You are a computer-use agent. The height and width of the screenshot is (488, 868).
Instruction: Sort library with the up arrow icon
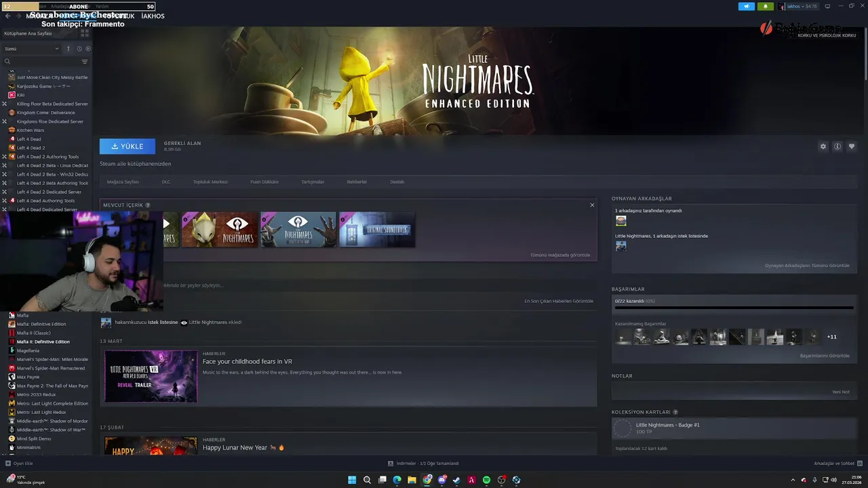(68, 49)
